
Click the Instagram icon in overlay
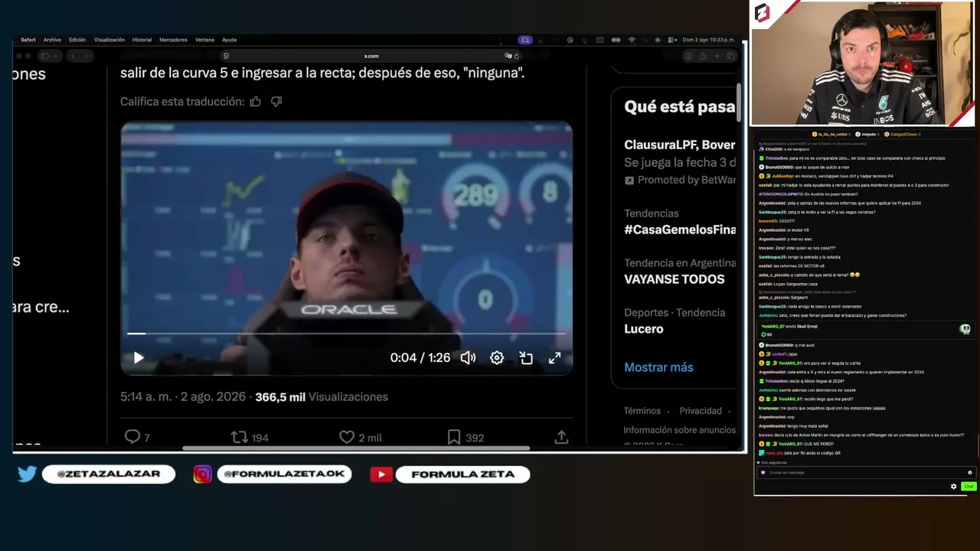[x=202, y=474]
